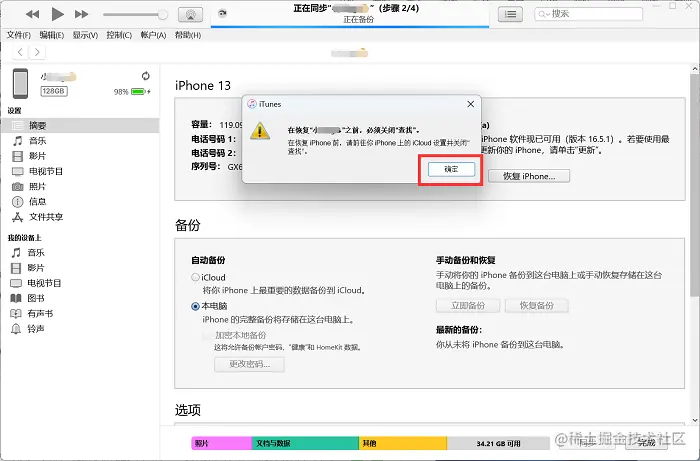Click the sync refresh icon near device name
The height and width of the screenshot is (461, 700).
pyautogui.click(x=146, y=76)
